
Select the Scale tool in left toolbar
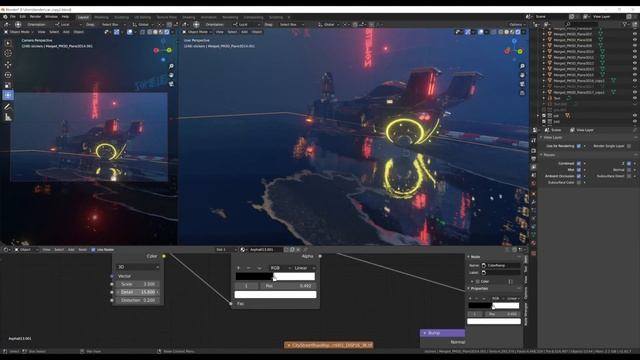(x=8, y=85)
